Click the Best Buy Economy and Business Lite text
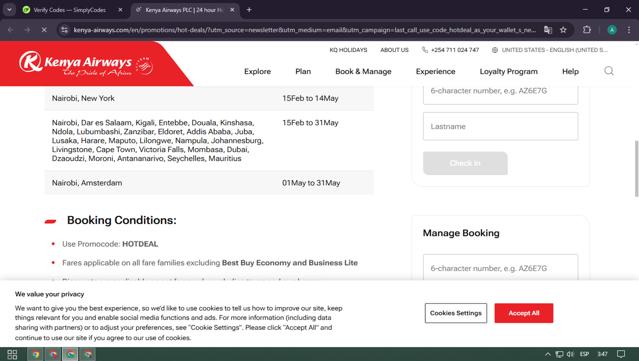The image size is (639, 361). pyautogui.click(x=290, y=263)
